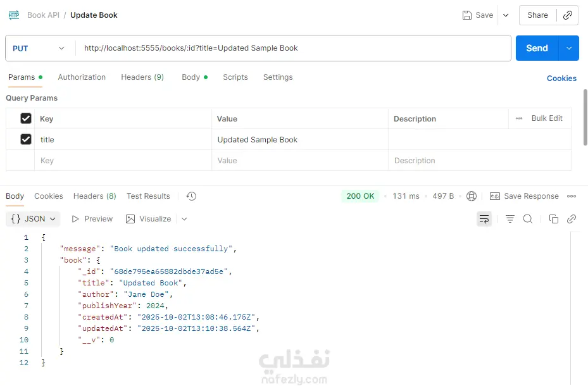Toggle word wrap icon in response
The height and width of the screenshot is (386, 588).
pos(484,219)
